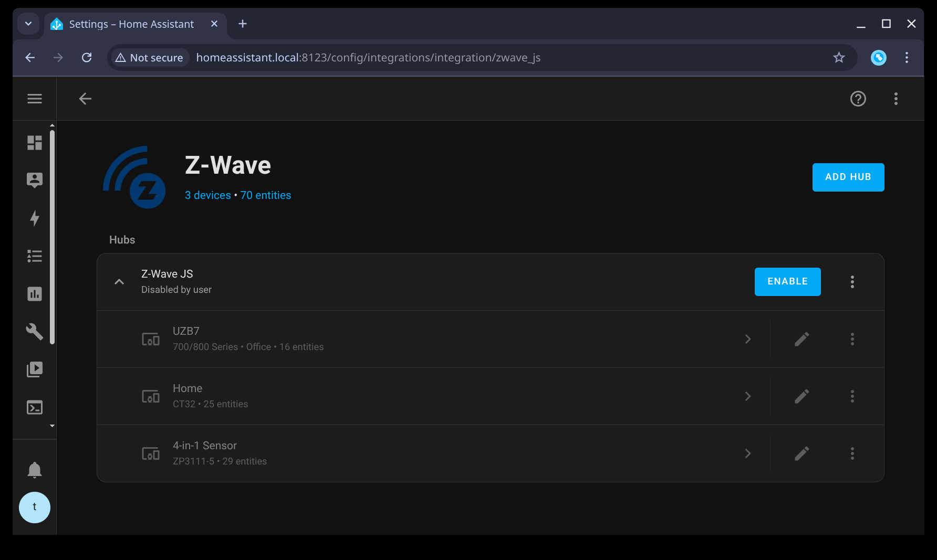Click the Not secure site info chip
The width and height of the screenshot is (937, 560).
150,58
